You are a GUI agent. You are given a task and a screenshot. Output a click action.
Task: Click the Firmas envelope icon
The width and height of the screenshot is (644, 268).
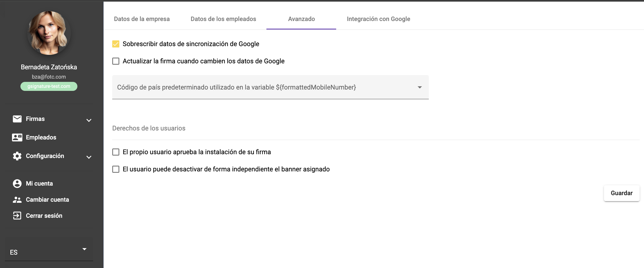point(17,119)
